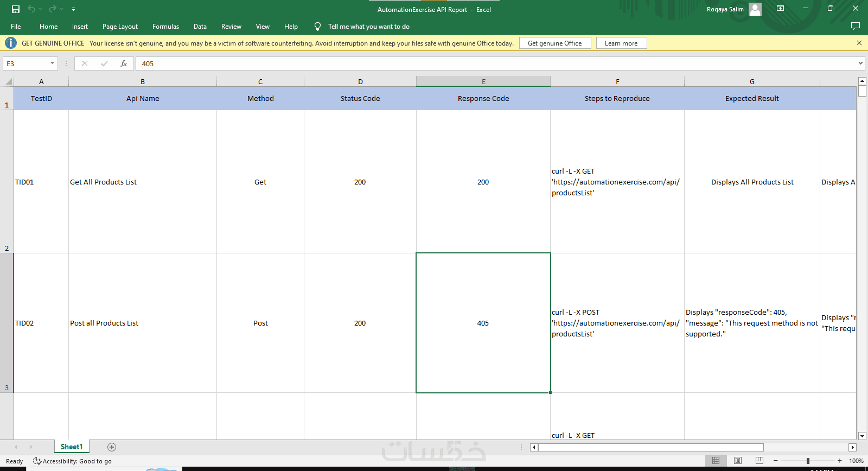The width and height of the screenshot is (868, 471).
Task: Open the Formulas tab
Action: click(x=165, y=27)
